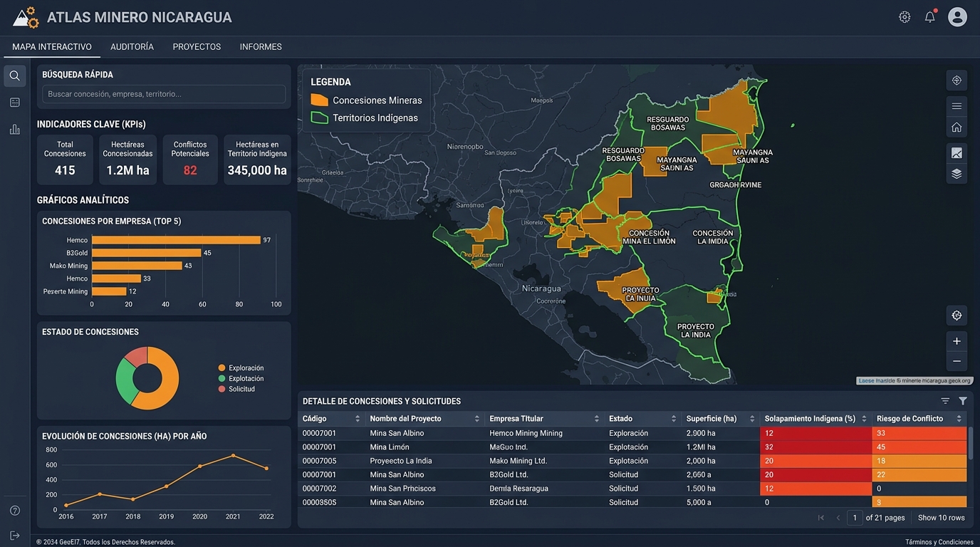The image size is (980, 547).
Task: Click the Territorios Indígenas green legend swatch
Action: pos(320,118)
